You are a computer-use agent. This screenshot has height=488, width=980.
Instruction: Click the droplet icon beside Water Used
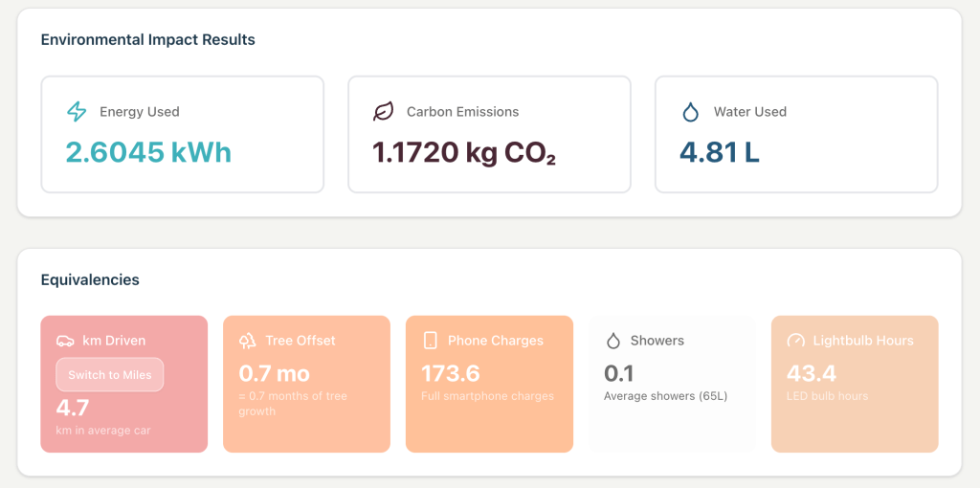(690, 112)
